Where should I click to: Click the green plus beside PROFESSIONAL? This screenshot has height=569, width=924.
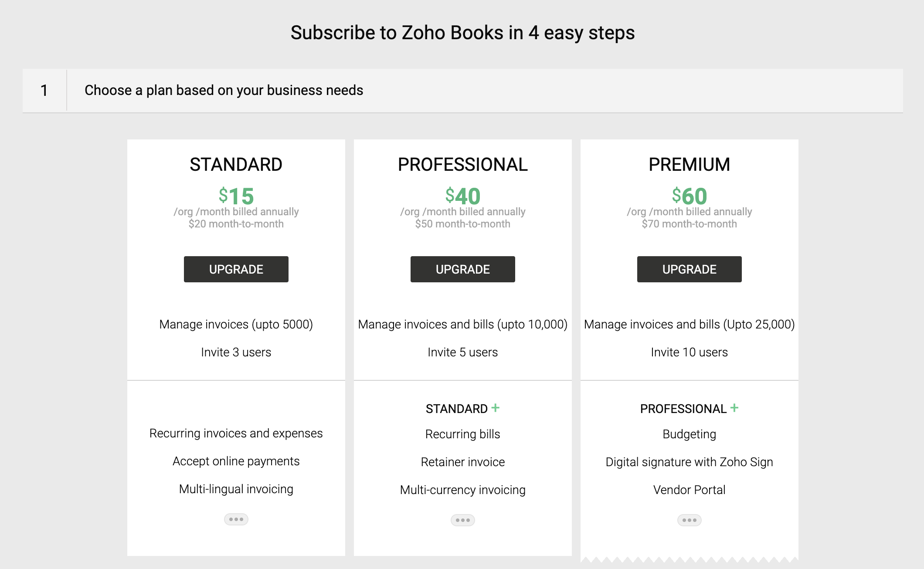[x=734, y=408]
